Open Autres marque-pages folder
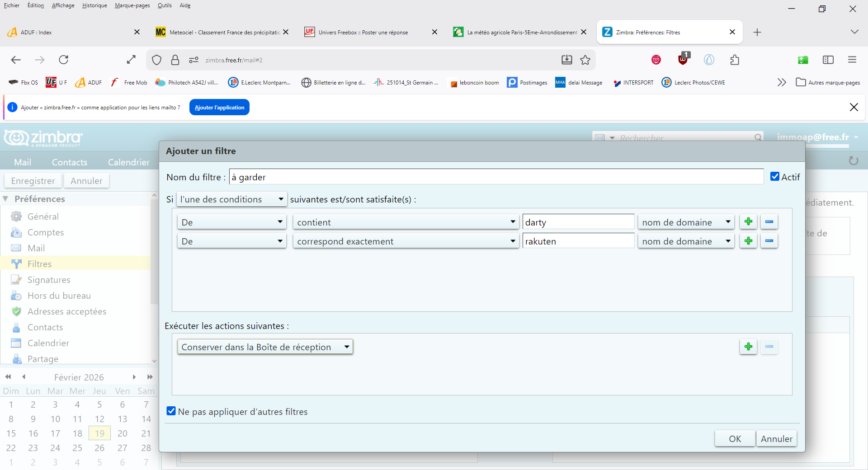Viewport: 868px width, 470px height. pyautogui.click(x=828, y=82)
